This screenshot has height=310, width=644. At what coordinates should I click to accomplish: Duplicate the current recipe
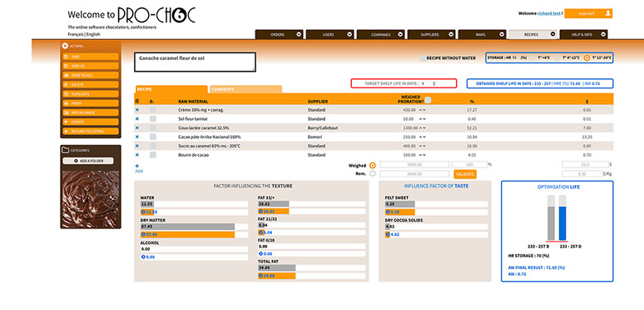tap(91, 93)
